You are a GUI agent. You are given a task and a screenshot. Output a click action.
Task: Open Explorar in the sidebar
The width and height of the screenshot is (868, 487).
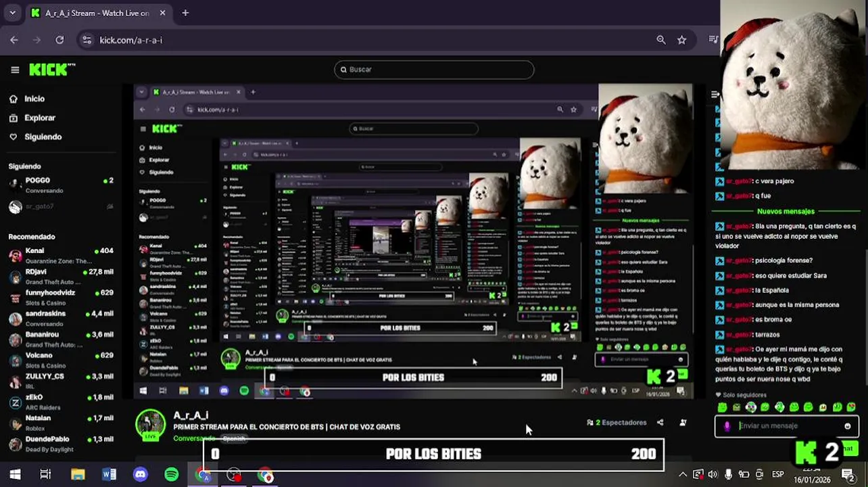pyautogui.click(x=40, y=118)
